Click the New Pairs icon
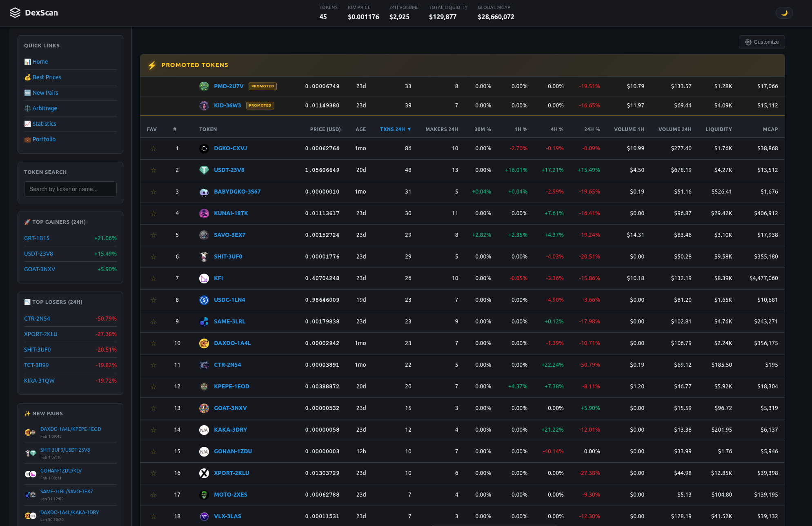 [27, 93]
